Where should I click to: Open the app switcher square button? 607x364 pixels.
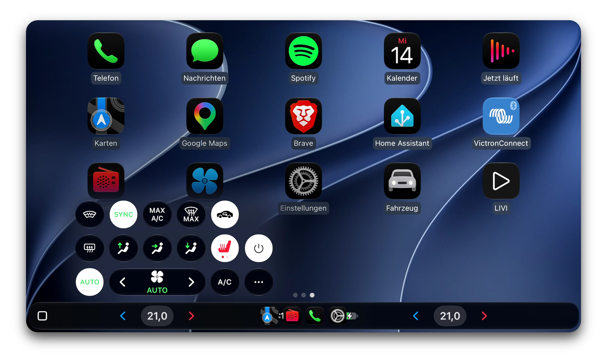pyautogui.click(x=42, y=316)
